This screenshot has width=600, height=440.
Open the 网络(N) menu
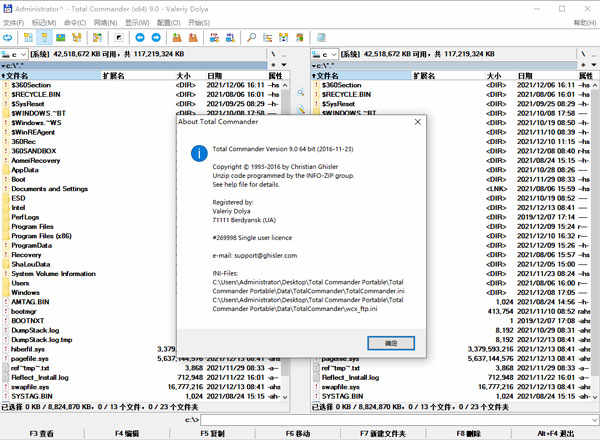(106, 23)
